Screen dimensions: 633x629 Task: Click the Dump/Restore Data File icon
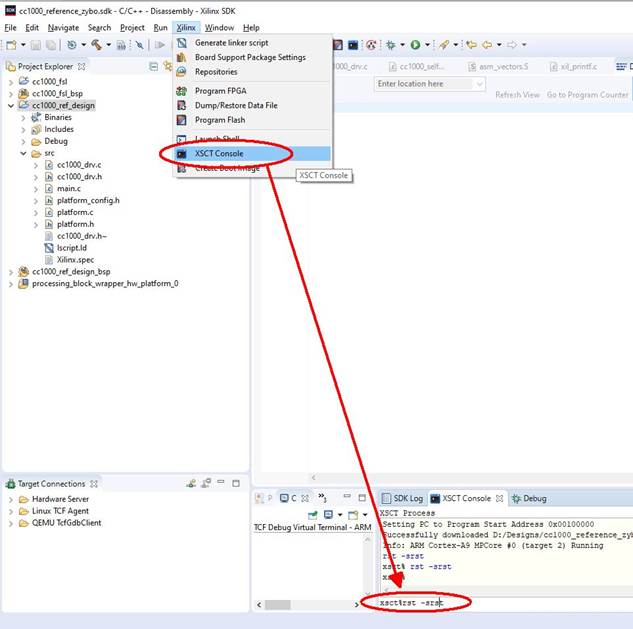click(x=182, y=105)
